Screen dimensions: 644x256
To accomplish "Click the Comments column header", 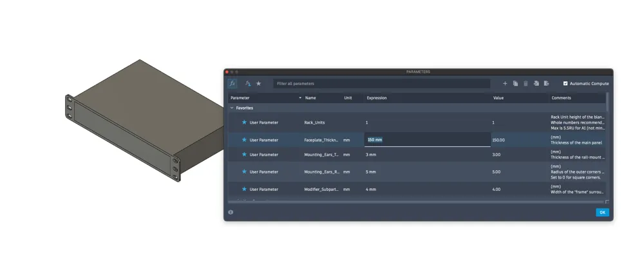I will 561,98.
